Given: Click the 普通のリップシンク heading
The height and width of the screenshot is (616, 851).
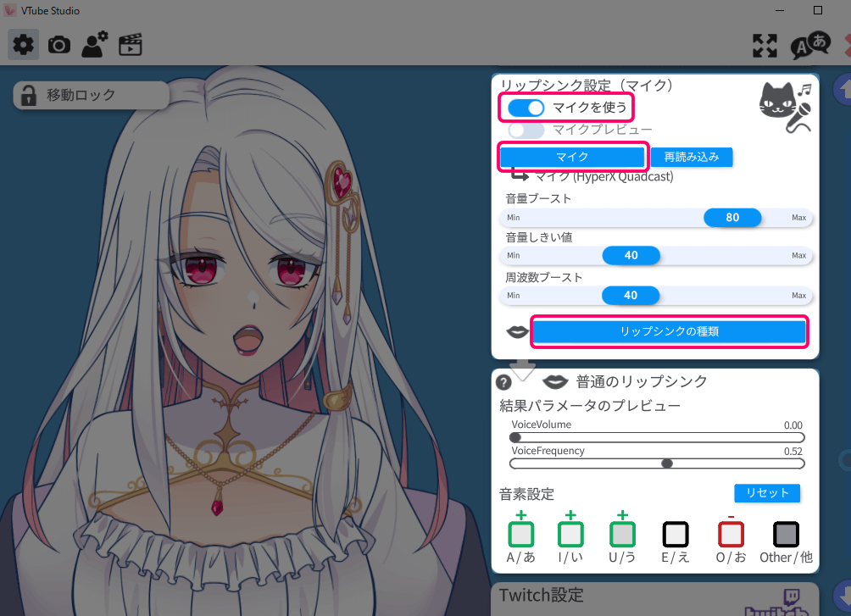Looking at the screenshot, I should [642, 381].
